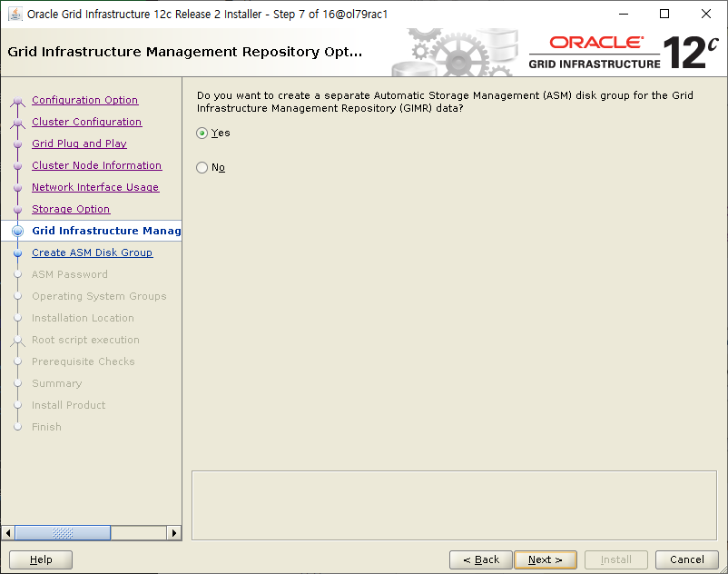Open Grid Plug and Play step
Screen dimensions: 728x574
79,143
